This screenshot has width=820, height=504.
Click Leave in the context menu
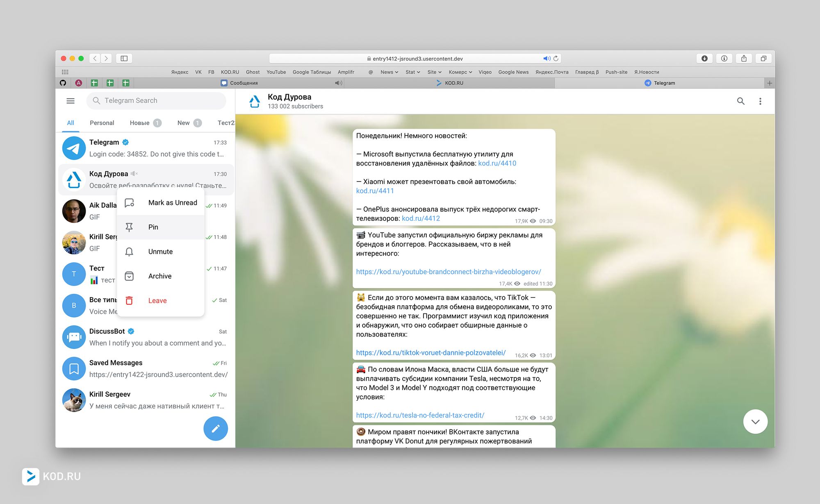point(157,301)
